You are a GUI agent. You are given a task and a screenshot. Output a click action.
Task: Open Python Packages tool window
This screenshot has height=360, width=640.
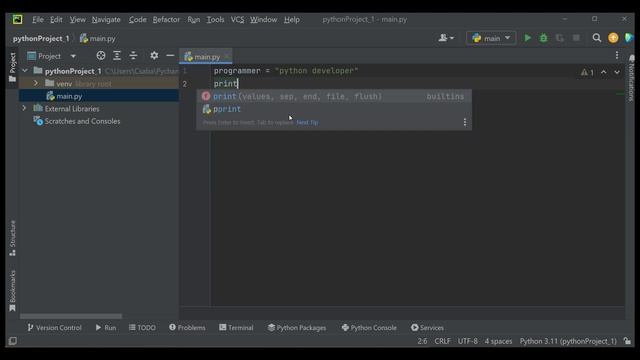click(297, 327)
